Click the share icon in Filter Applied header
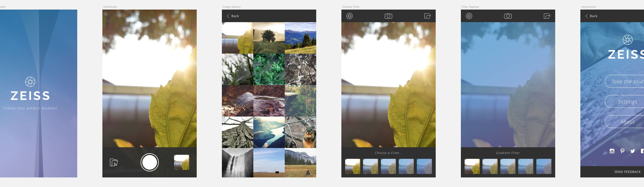 (x=547, y=16)
